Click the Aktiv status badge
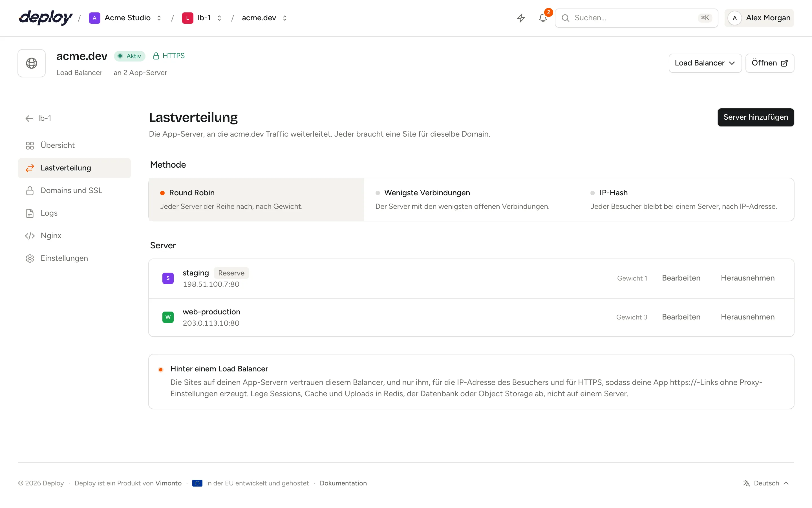This screenshot has height=508, width=812. [x=129, y=56]
